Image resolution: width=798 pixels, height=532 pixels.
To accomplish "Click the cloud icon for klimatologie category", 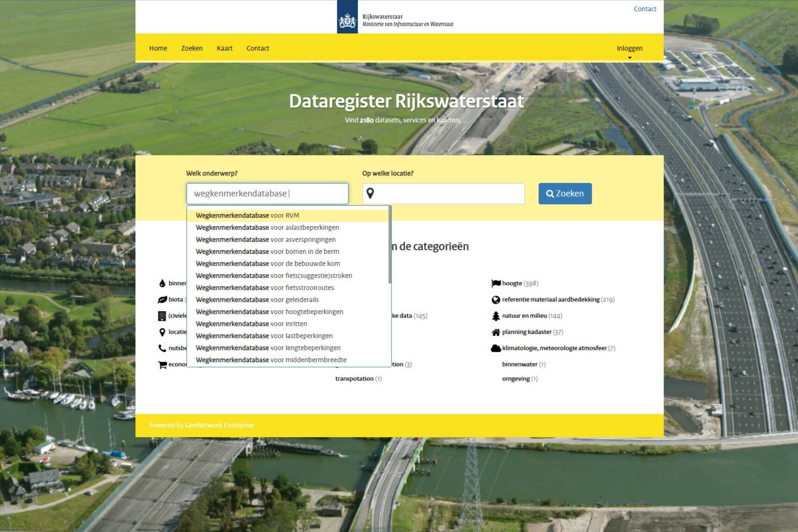I will [x=496, y=348].
